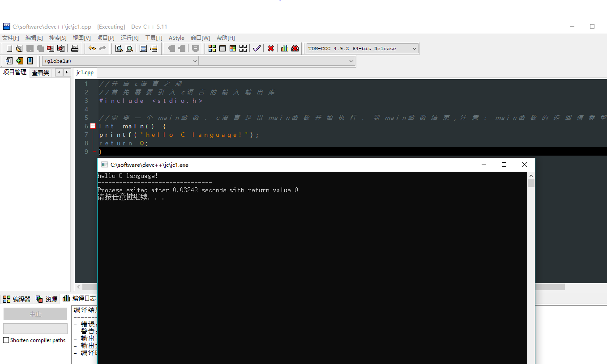Viewport: 607px width, 364px height.
Task: Undo the last edit via toolbar
Action: (92, 48)
